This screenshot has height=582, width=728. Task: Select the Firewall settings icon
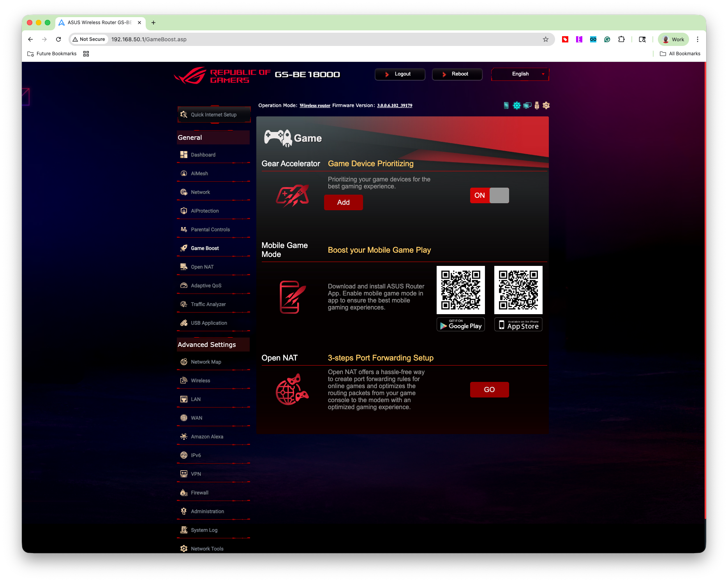[183, 492]
